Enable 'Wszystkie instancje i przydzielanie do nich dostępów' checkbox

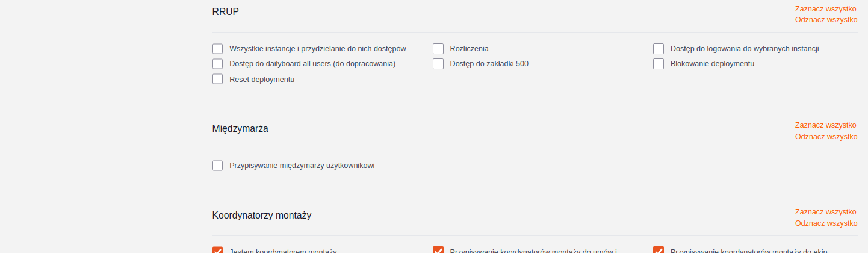(218, 49)
